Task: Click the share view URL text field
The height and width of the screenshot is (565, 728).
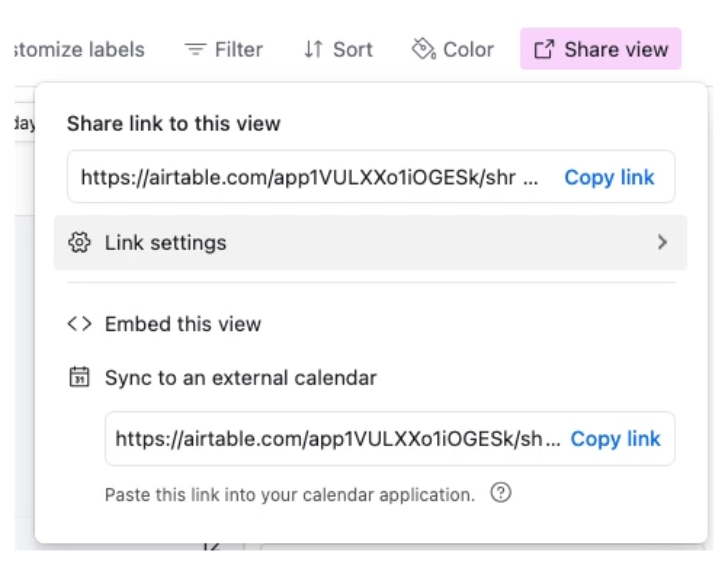Action: 310,177
